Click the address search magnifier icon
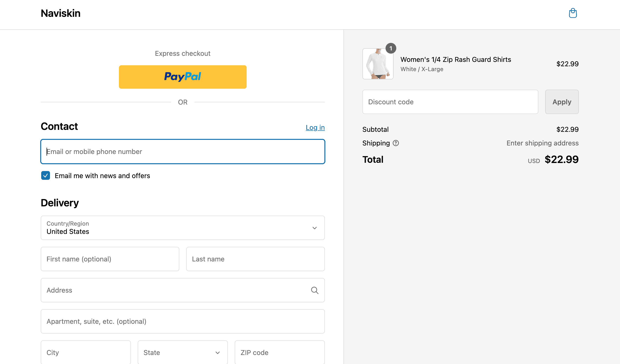 coord(315,290)
